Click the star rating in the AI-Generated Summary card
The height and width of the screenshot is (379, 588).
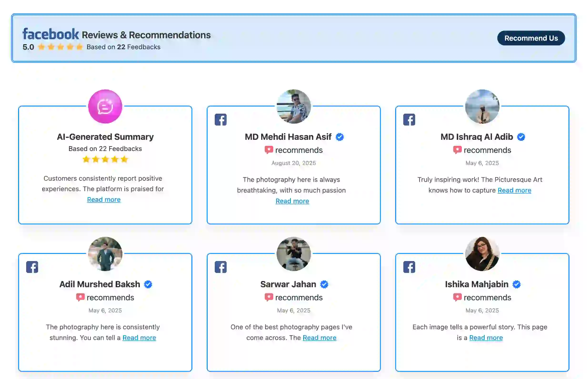coord(105,160)
